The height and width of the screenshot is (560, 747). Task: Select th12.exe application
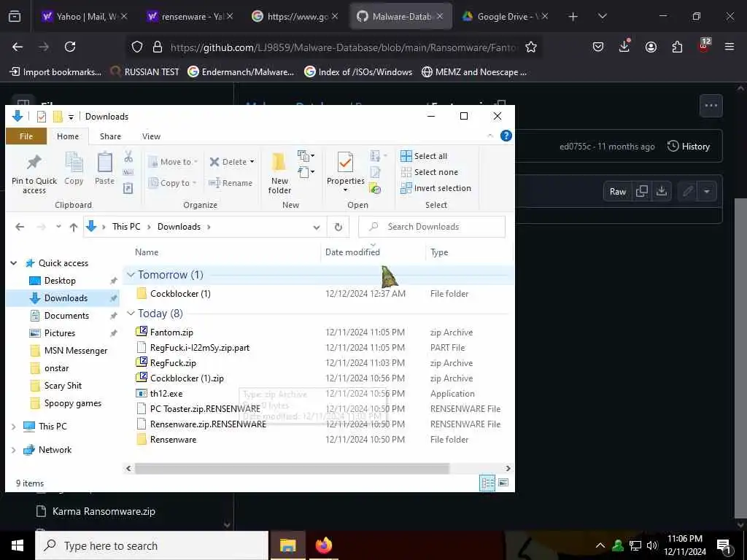pos(166,394)
